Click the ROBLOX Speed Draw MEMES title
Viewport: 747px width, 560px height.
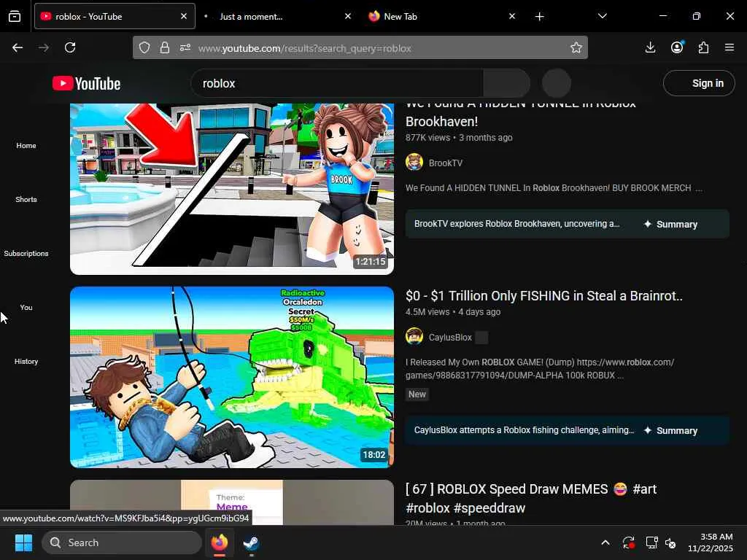pyautogui.click(x=531, y=499)
